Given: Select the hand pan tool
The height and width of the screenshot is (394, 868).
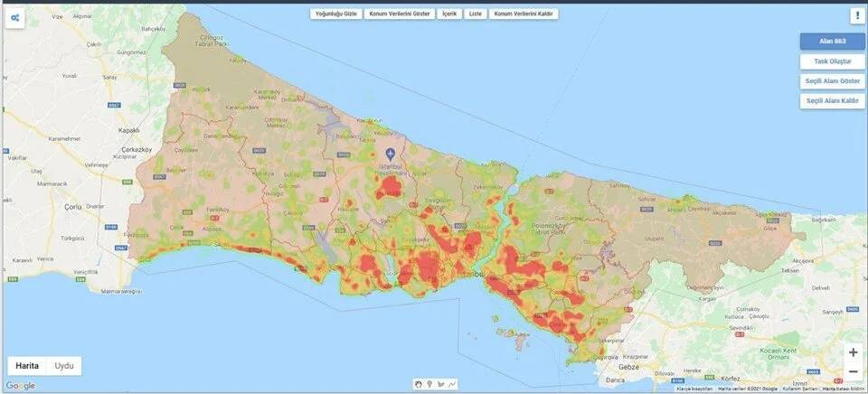Looking at the screenshot, I should [x=417, y=384].
